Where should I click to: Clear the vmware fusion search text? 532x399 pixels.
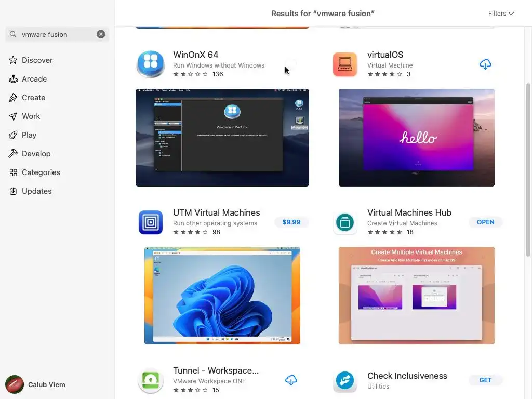101,34
